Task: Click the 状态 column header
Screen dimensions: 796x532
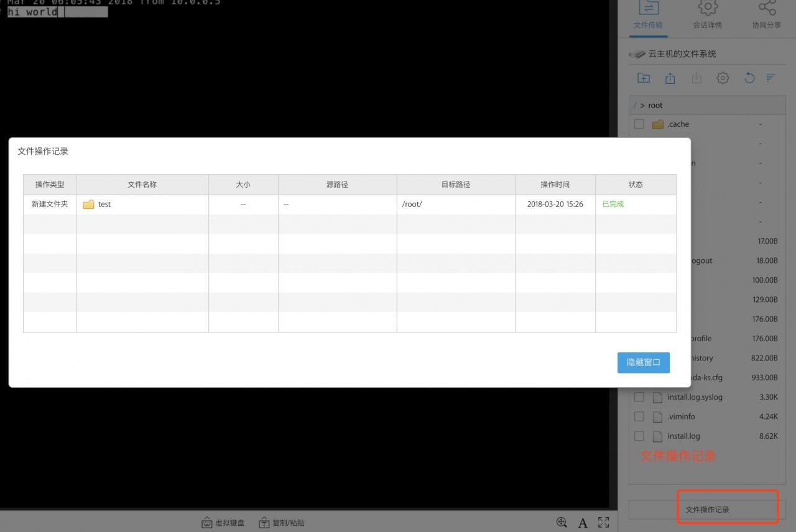Action: click(636, 185)
